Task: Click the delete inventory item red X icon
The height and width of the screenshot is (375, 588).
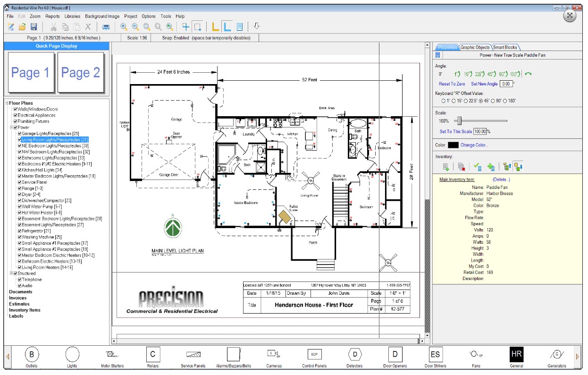Action: pos(462,166)
